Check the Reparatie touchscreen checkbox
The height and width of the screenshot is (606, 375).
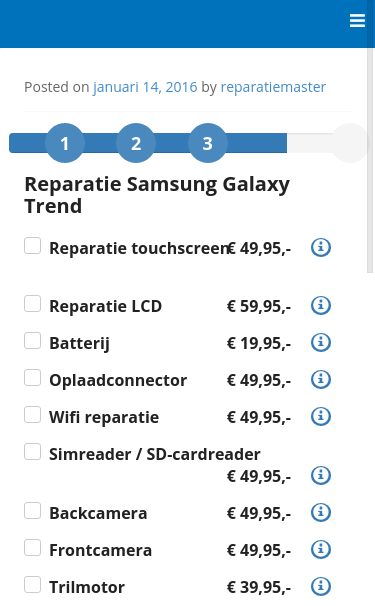point(32,246)
